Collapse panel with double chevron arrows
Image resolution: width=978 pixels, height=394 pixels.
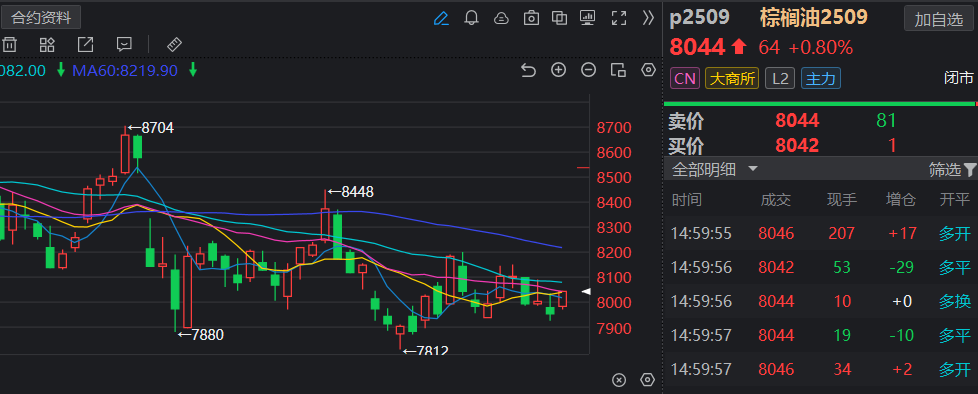[648, 18]
